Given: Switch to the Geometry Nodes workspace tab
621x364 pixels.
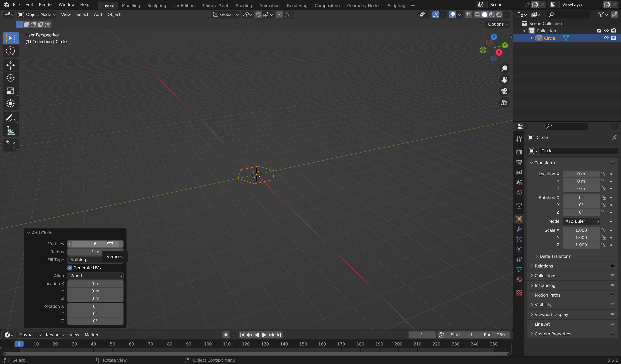Looking at the screenshot, I should click(x=364, y=5).
